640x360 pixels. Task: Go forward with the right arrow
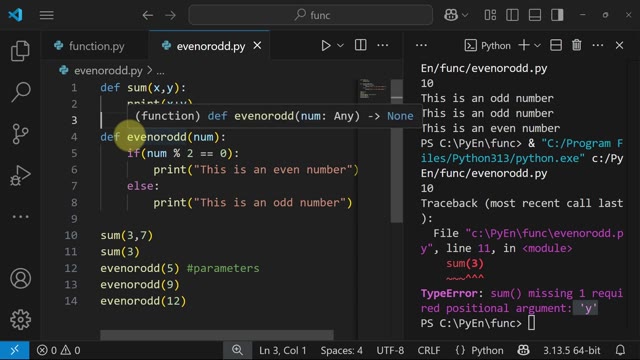171,15
